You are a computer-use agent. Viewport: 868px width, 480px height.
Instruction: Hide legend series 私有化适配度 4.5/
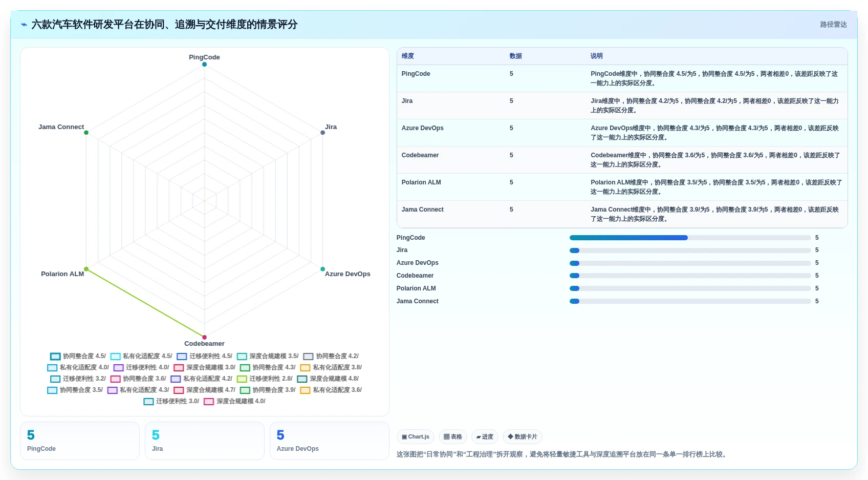(141, 356)
